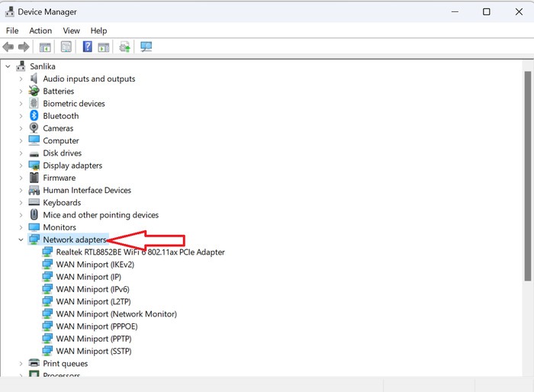The image size is (534, 392).
Task: Select the Mice and other pointing devices label
Action: (101, 215)
